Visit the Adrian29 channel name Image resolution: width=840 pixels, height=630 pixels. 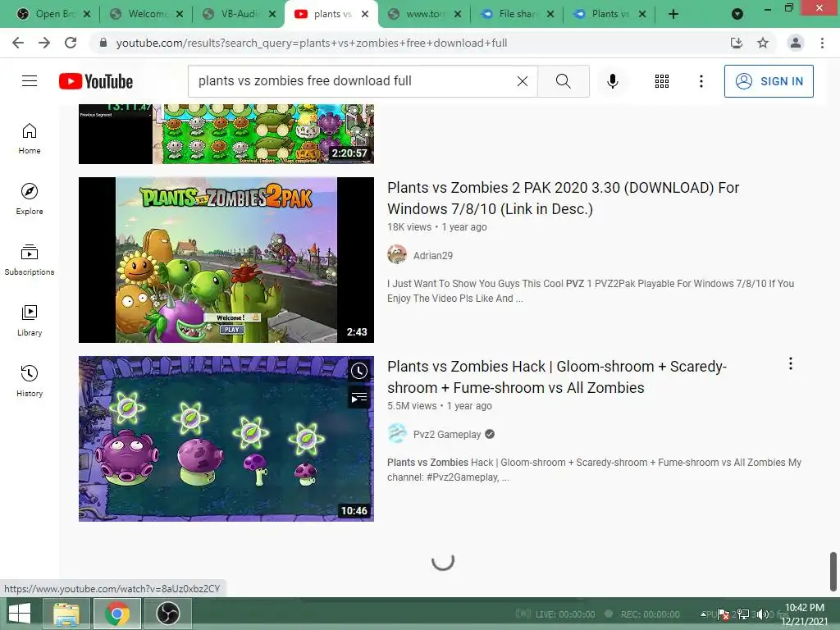pyautogui.click(x=433, y=256)
